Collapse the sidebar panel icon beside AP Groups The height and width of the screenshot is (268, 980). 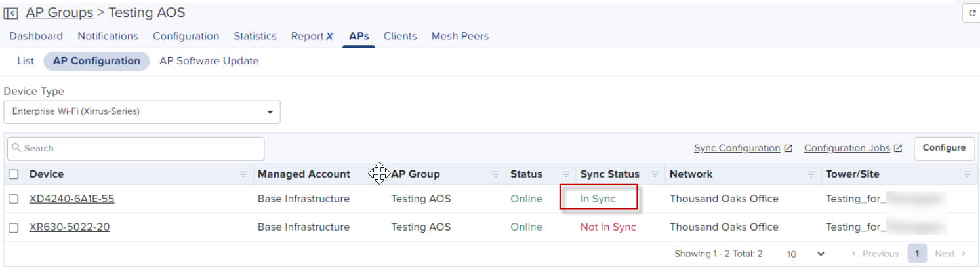(x=10, y=13)
